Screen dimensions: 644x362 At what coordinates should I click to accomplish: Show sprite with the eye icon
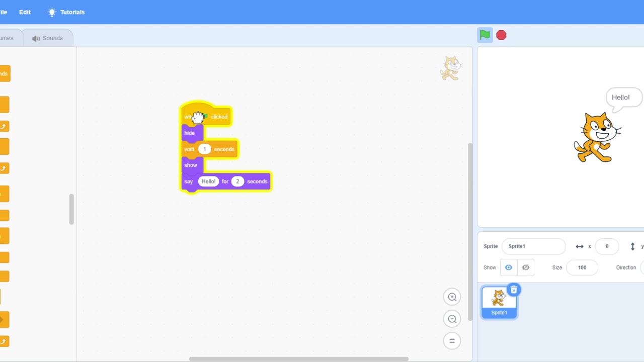tap(509, 267)
